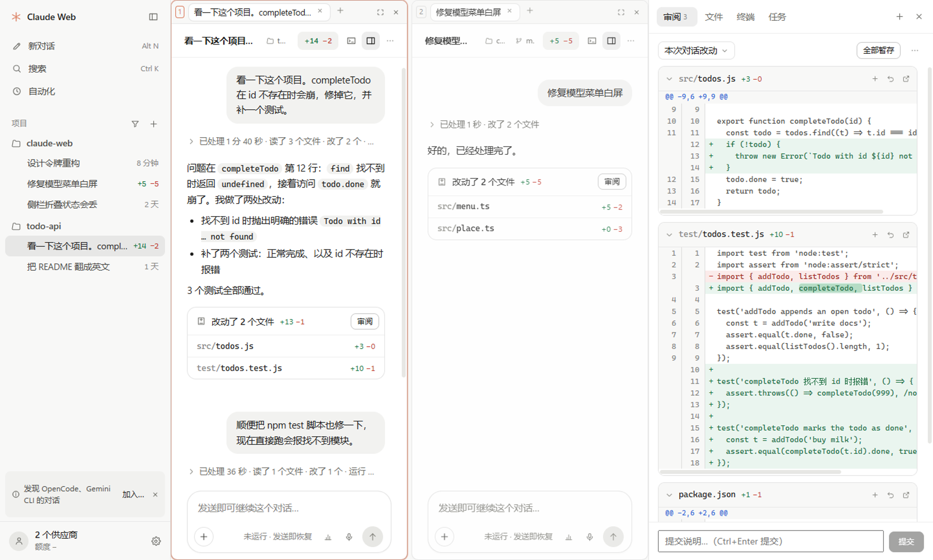The height and width of the screenshot is (560, 933).
Task: Click the project filter funnel icon
Action: coord(135,124)
